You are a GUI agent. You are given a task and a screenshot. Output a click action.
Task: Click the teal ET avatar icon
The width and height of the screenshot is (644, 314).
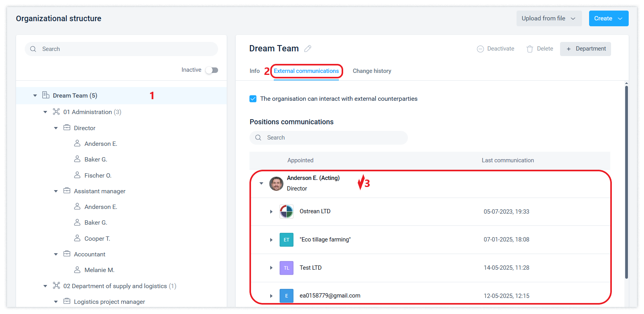pyautogui.click(x=286, y=240)
